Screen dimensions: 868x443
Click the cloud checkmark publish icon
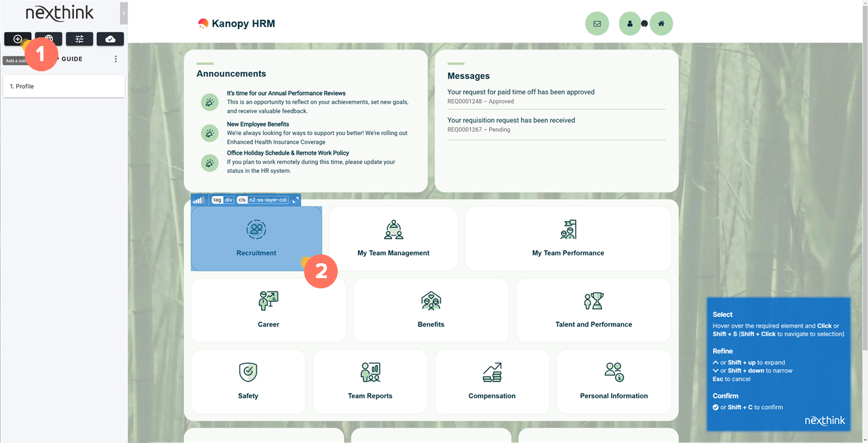110,39
